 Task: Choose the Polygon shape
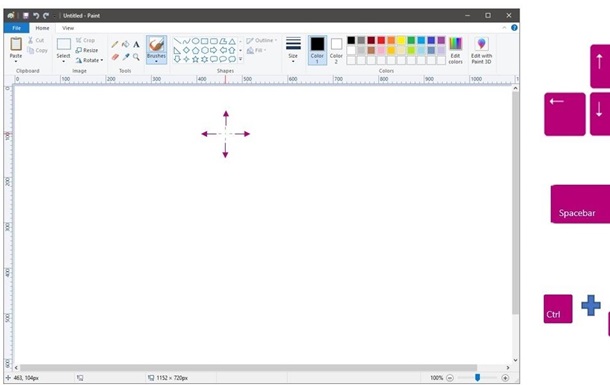coord(223,41)
